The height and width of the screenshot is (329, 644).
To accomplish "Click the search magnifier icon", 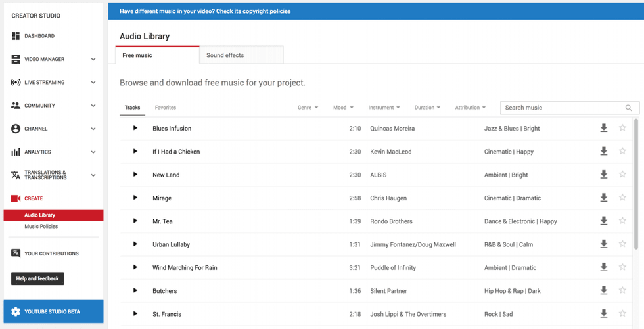I will click(628, 108).
